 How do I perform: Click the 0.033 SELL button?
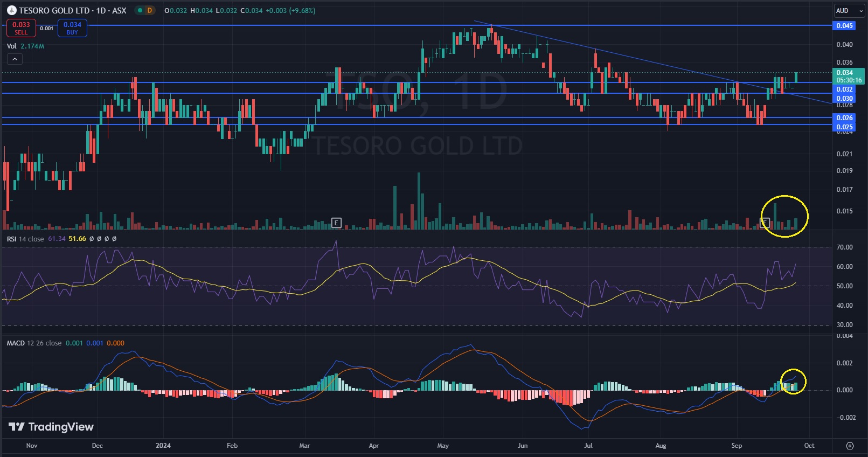pos(21,28)
